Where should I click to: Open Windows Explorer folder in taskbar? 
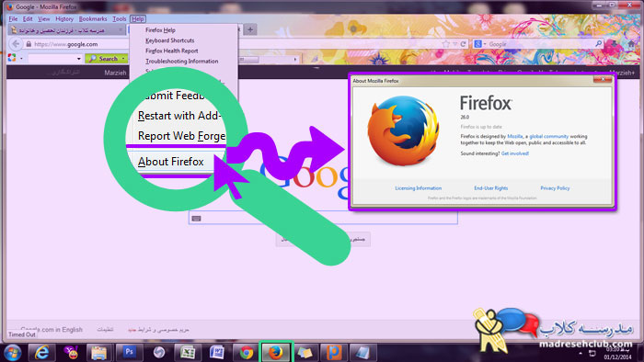(99, 353)
